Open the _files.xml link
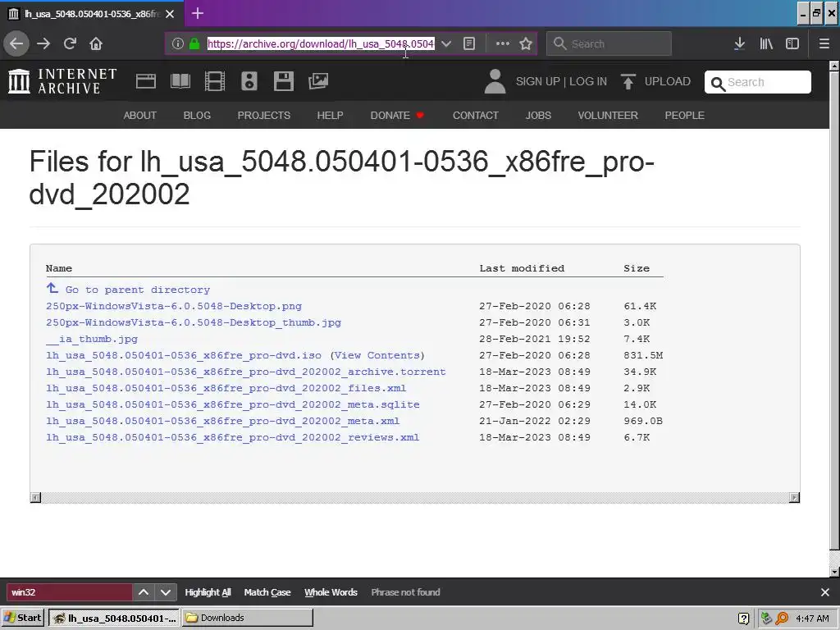The image size is (840, 630). click(x=226, y=388)
